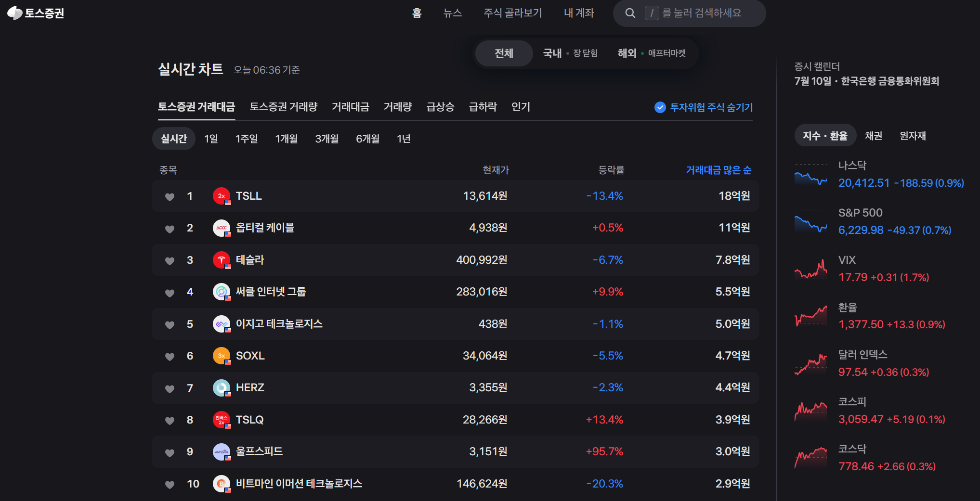Click the search magnifier icon
980x501 pixels.
[630, 13]
